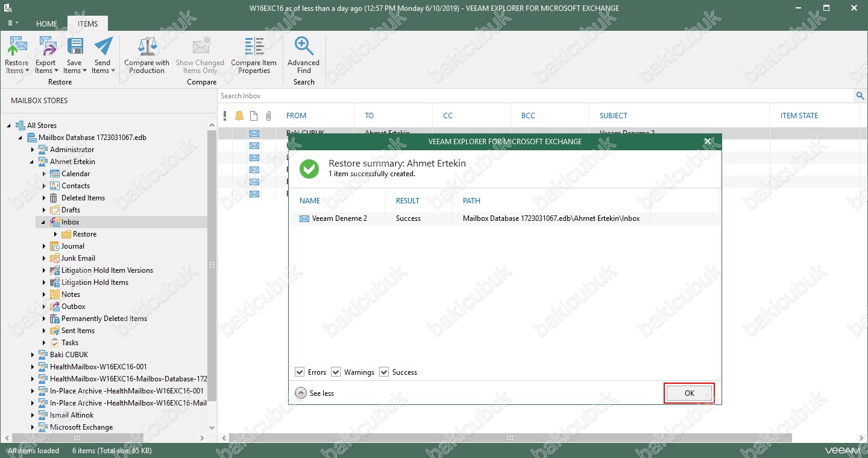
Task: Expand the Ismail Altinok mailbox node
Action: point(33,415)
